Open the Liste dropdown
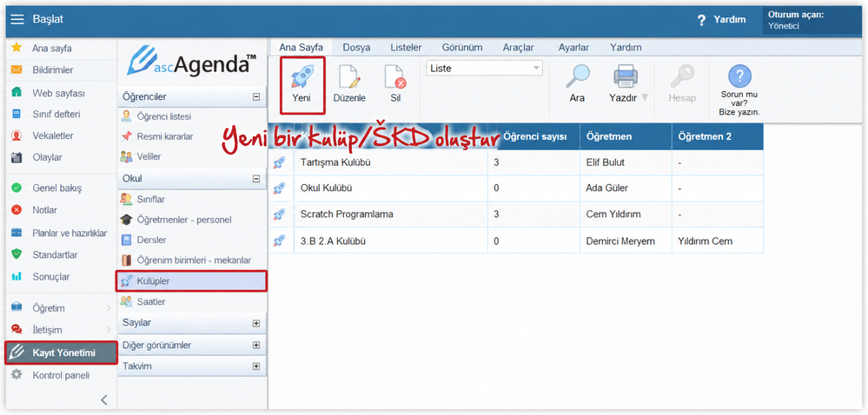Screen dimensions: 868x415 click(x=484, y=68)
